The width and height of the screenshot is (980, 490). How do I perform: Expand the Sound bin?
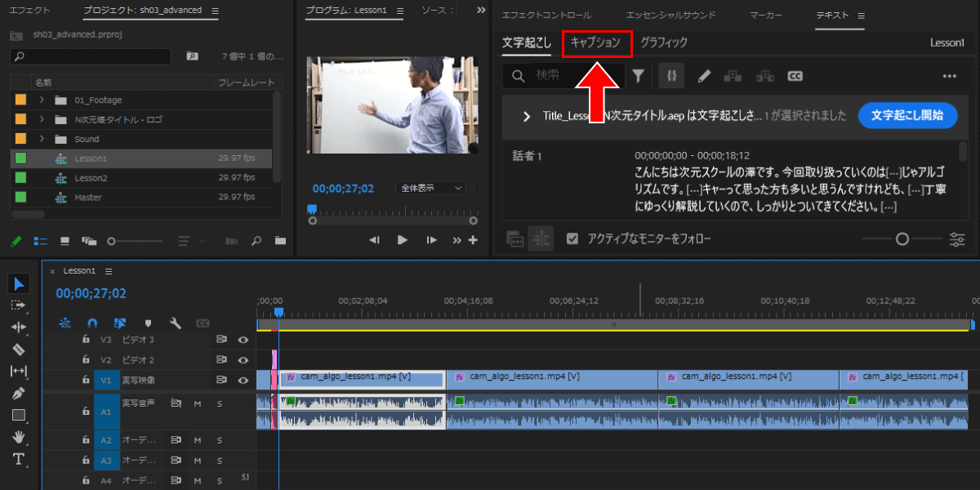click(x=41, y=139)
